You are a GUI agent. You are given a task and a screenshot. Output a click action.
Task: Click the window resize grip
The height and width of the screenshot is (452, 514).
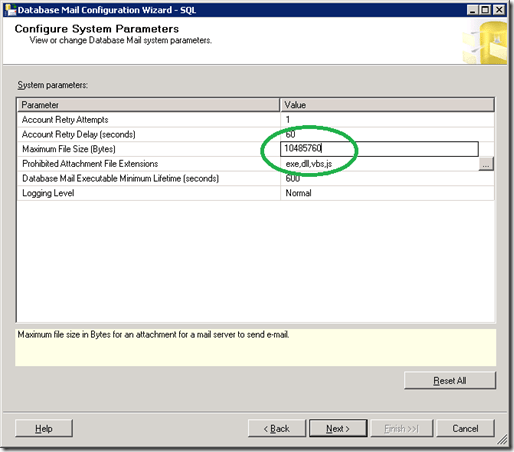pyautogui.click(x=503, y=440)
